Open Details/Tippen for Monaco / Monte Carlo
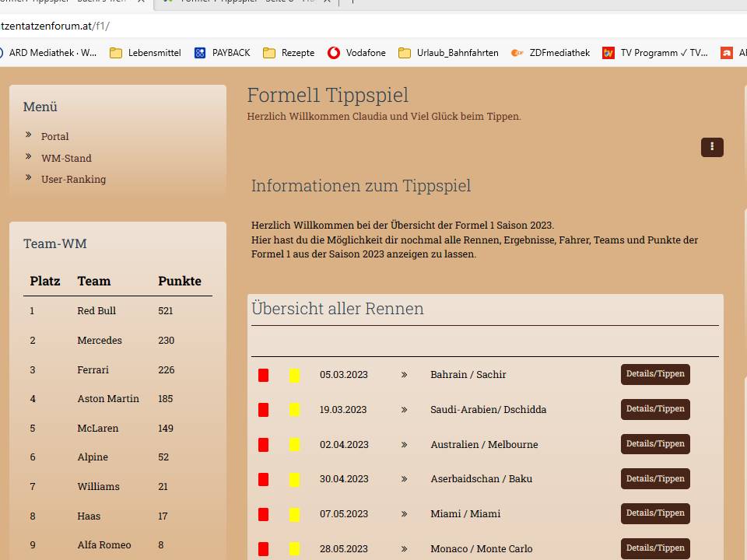The image size is (747, 560). [x=655, y=548]
